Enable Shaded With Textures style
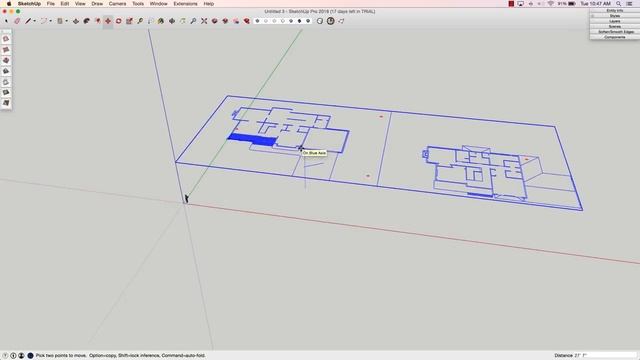 pyautogui.click(x=300, y=21)
